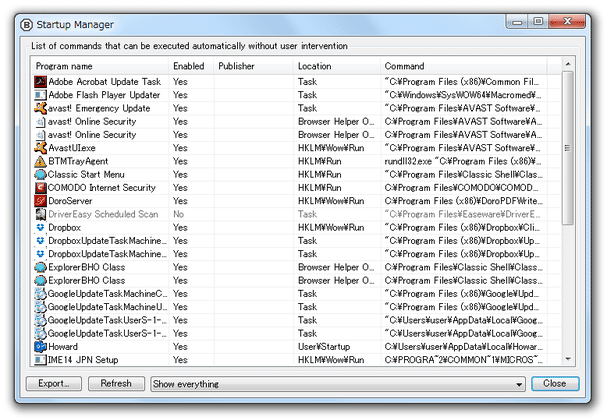Click the DriverEasy Scheduled Scan icon

[40, 214]
